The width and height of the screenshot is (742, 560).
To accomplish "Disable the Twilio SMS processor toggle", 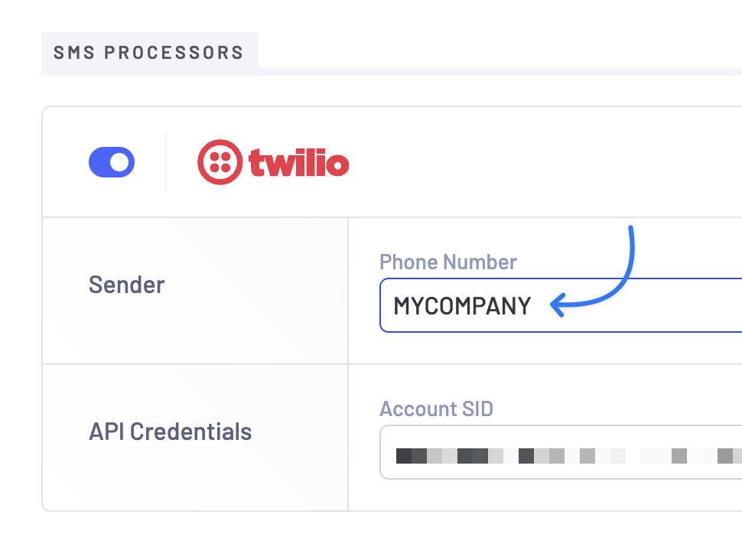I will pyautogui.click(x=112, y=162).
